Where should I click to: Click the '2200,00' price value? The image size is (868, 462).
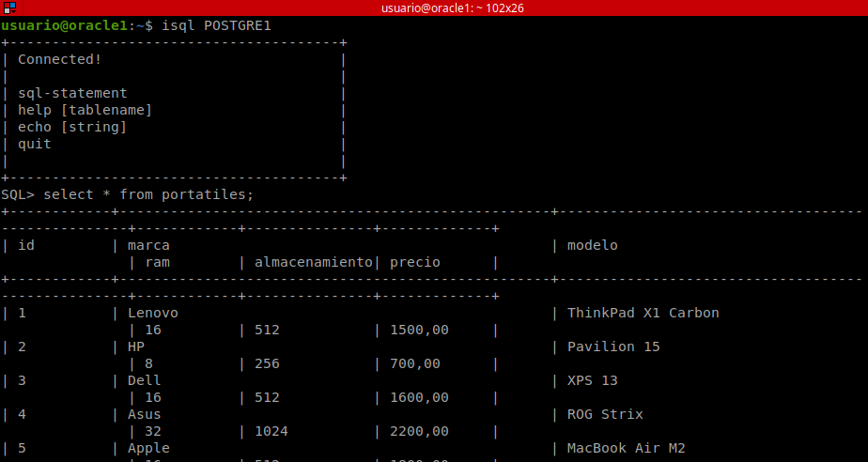pos(419,432)
